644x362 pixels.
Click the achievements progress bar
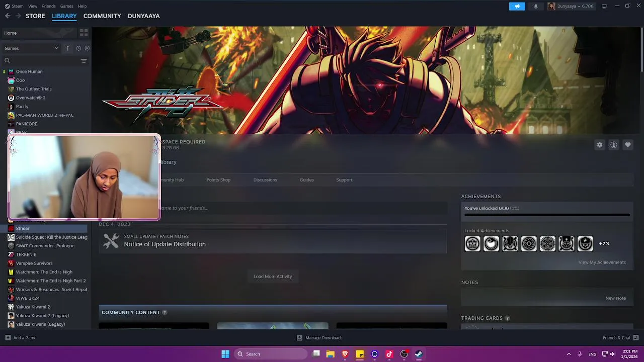point(547,215)
